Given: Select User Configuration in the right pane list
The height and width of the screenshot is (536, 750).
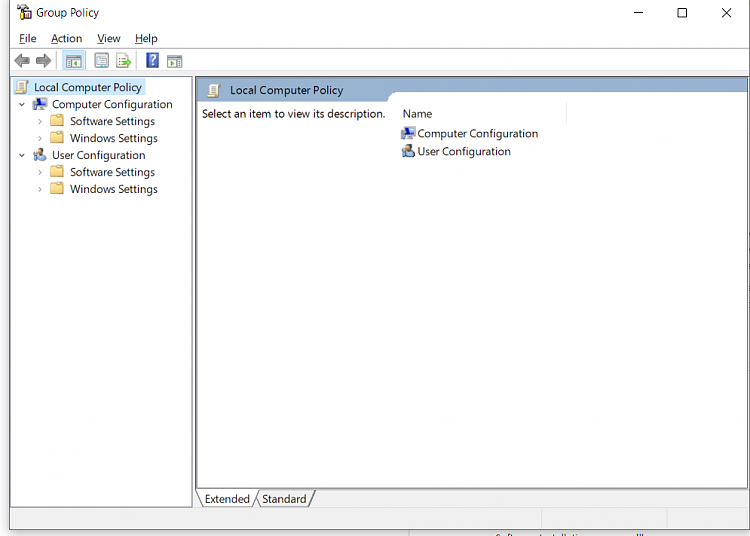Looking at the screenshot, I should tap(463, 152).
